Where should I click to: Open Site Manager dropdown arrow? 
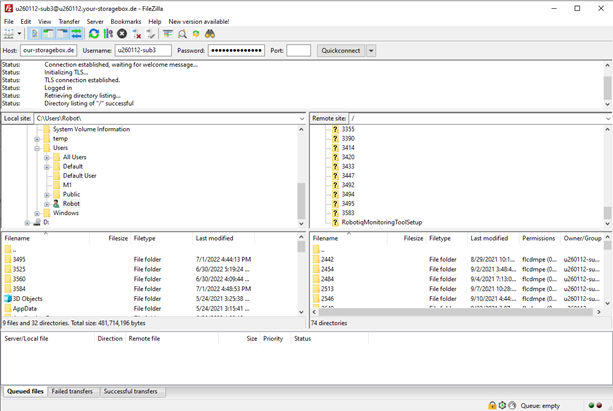click(19, 34)
